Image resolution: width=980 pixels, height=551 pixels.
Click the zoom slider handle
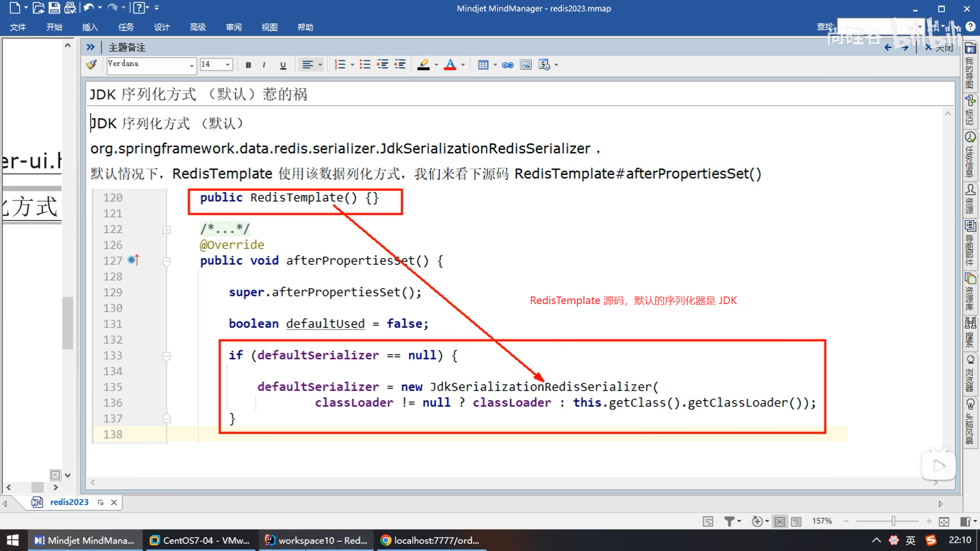893,521
